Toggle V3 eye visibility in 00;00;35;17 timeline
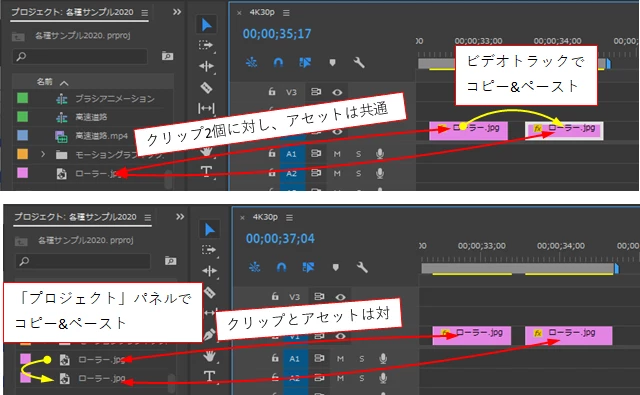640x395 pixels. pyautogui.click(x=337, y=92)
